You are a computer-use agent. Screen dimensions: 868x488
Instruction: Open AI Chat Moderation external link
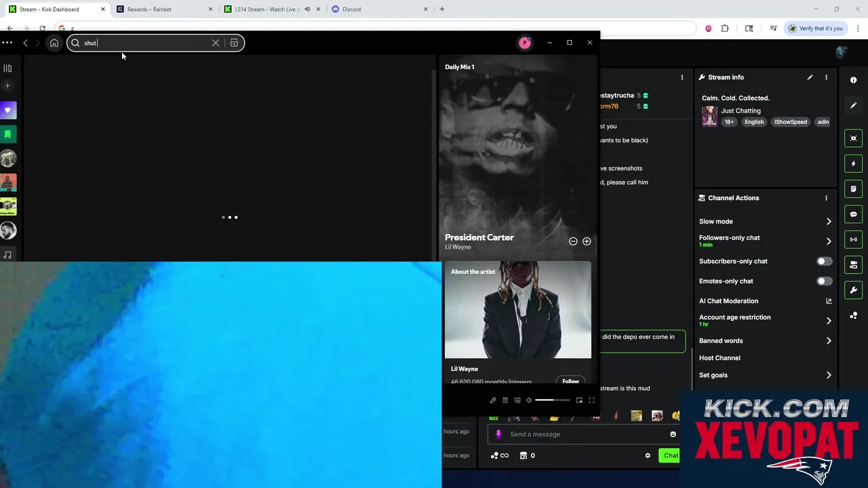click(829, 301)
